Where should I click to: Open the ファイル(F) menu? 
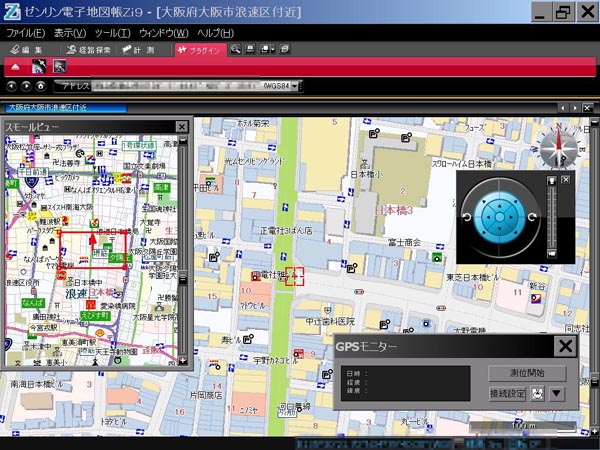click(x=26, y=33)
